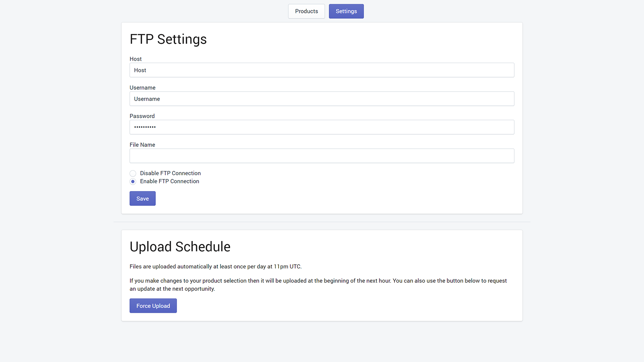
Task: Click the File Name label text
Action: [142, 145]
